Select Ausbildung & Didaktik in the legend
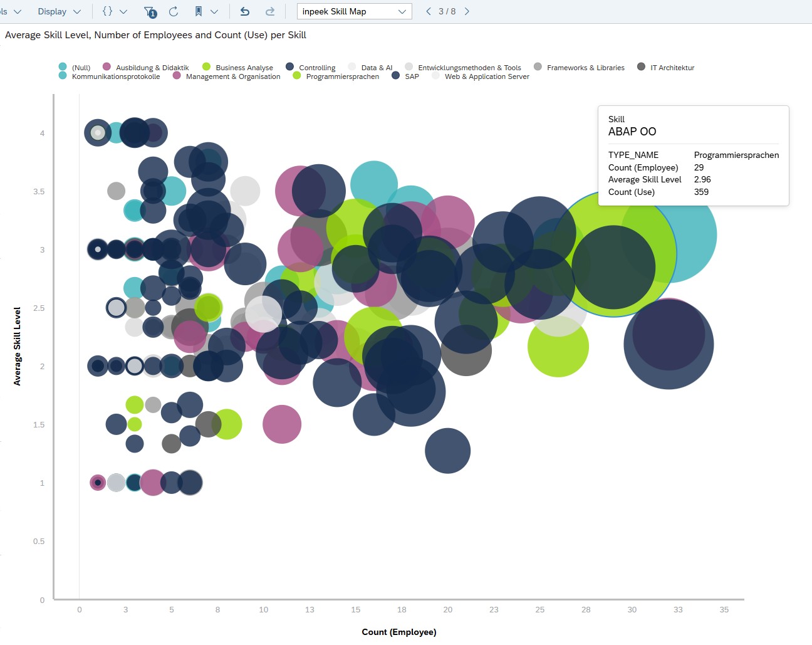Viewport: 812px width, 645px height. pos(145,67)
